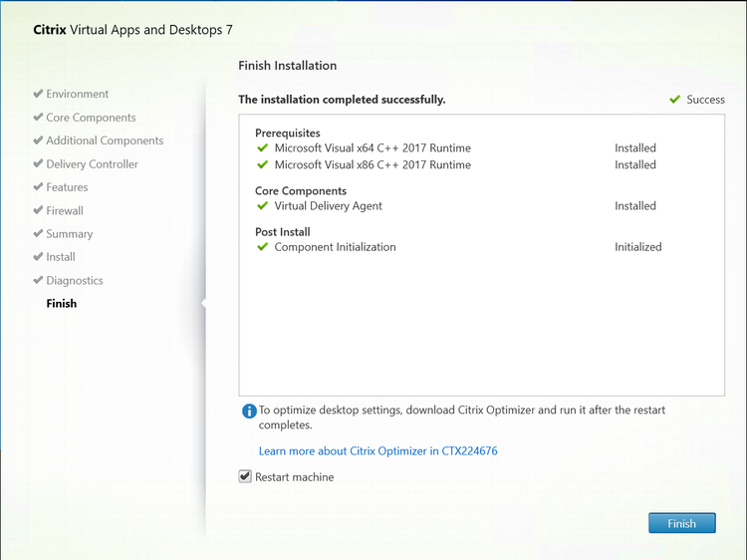Click the Citrix Virtual Apps and Desktops 7 title
747x560 pixels.
point(132,30)
